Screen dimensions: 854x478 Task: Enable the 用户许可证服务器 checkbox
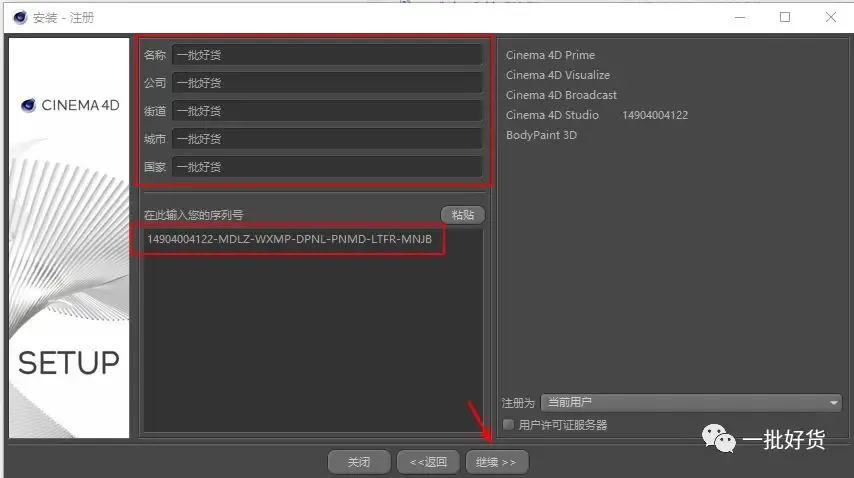click(x=508, y=425)
